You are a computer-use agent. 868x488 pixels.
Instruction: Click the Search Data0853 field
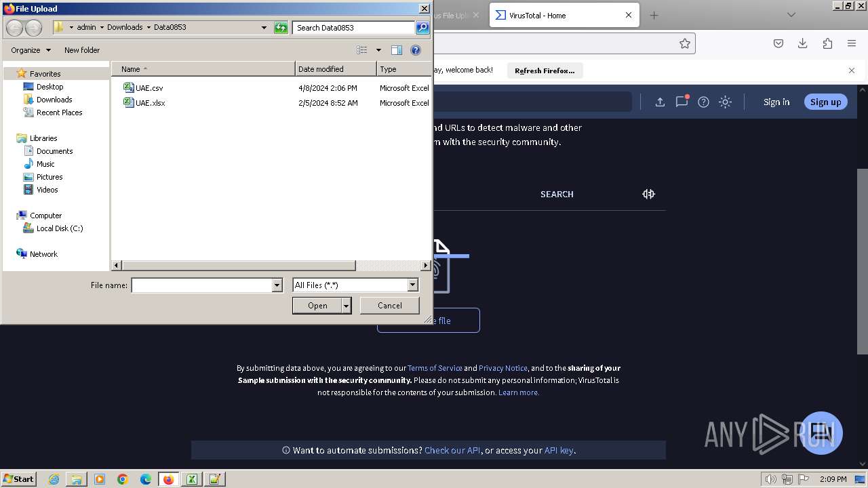point(354,28)
